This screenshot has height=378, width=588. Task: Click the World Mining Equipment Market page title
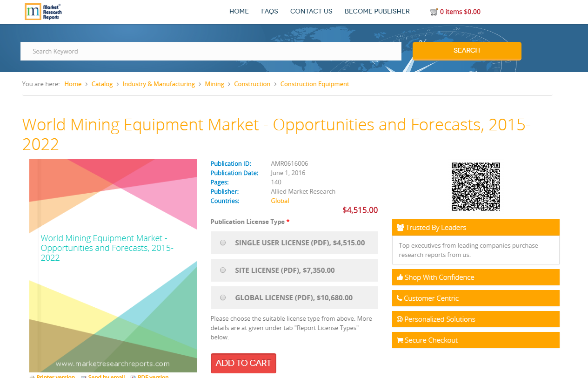276,135
